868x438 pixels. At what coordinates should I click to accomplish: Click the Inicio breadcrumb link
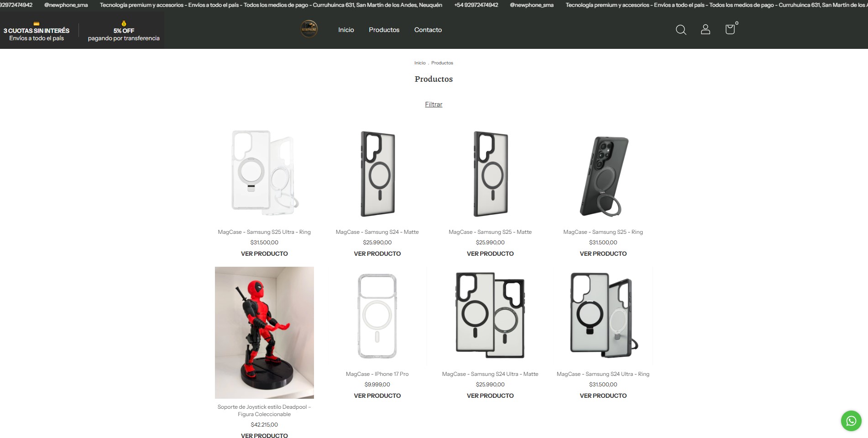click(x=420, y=63)
